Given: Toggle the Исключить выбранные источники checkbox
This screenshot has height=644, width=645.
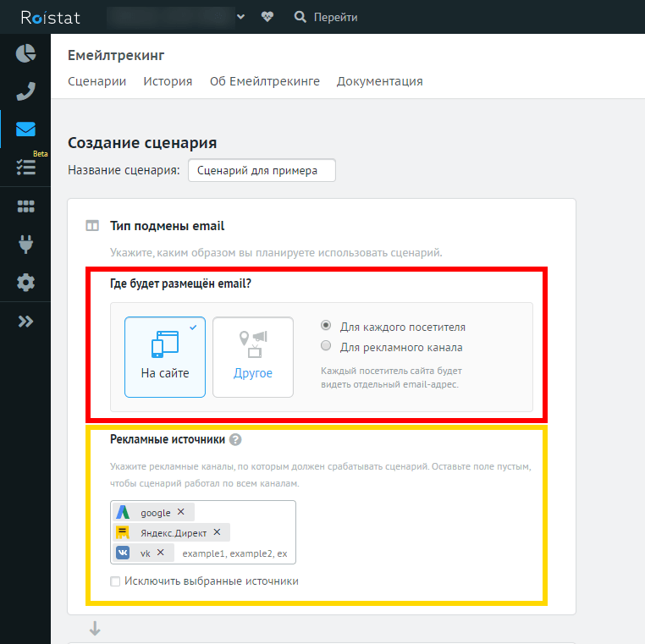Looking at the screenshot, I should [x=115, y=581].
